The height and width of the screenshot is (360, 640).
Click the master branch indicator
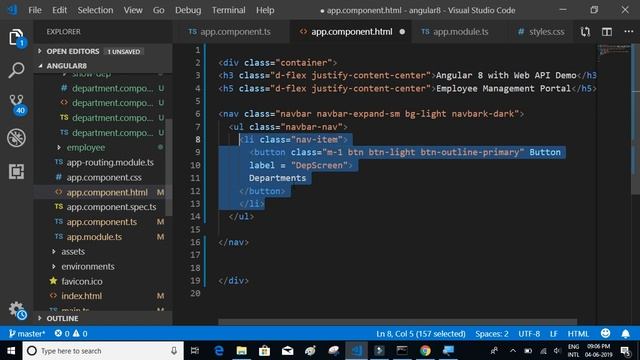(x=27, y=333)
